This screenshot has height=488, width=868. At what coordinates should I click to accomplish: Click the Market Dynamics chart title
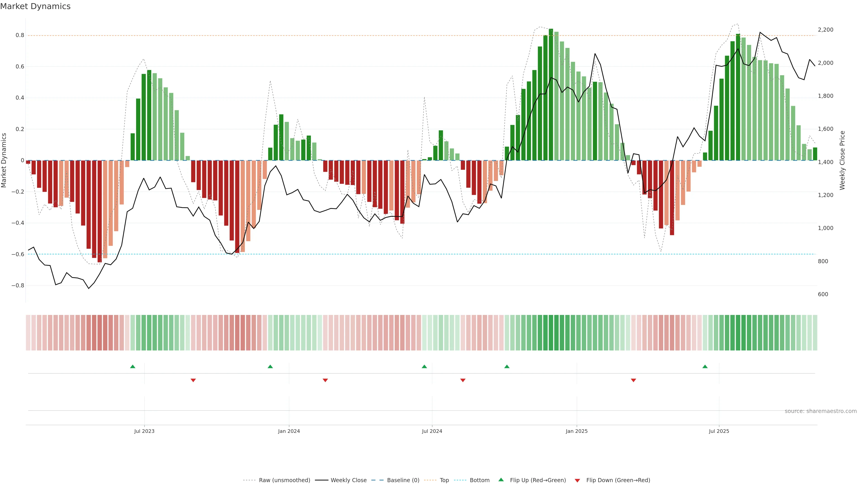(35, 6)
